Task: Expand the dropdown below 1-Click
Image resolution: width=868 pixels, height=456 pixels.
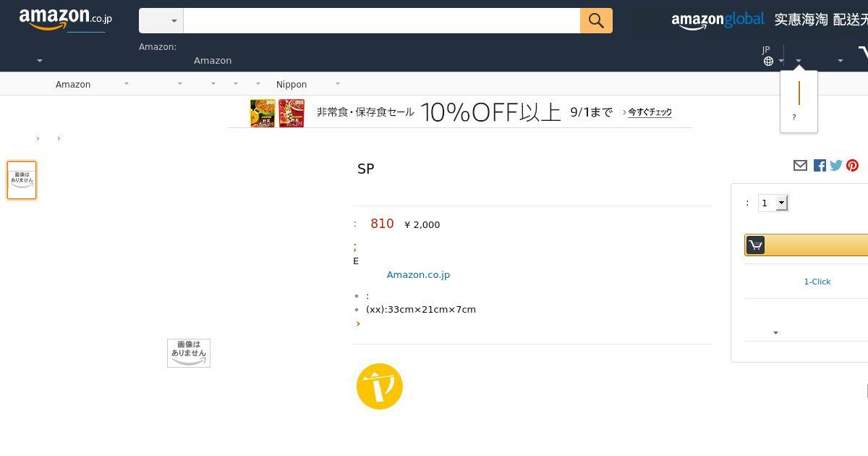Action: pos(775,333)
